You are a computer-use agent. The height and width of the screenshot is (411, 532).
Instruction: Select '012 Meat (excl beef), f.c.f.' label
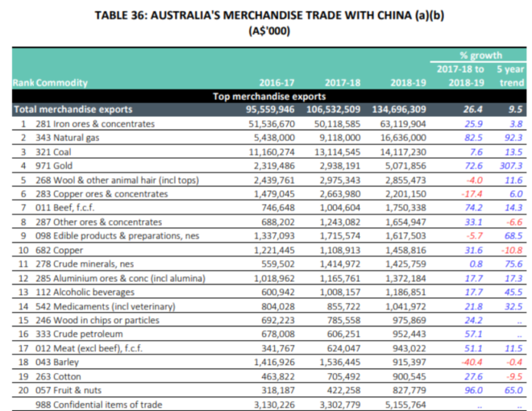[89, 348]
